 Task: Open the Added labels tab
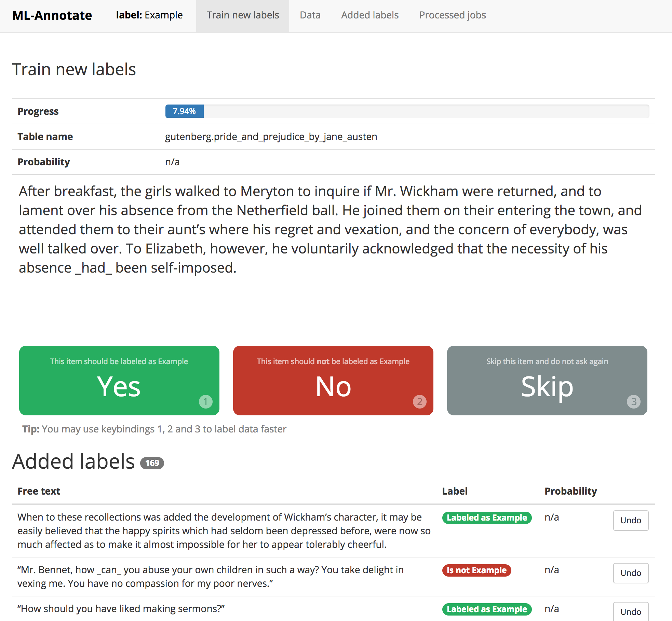coord(370,15)
